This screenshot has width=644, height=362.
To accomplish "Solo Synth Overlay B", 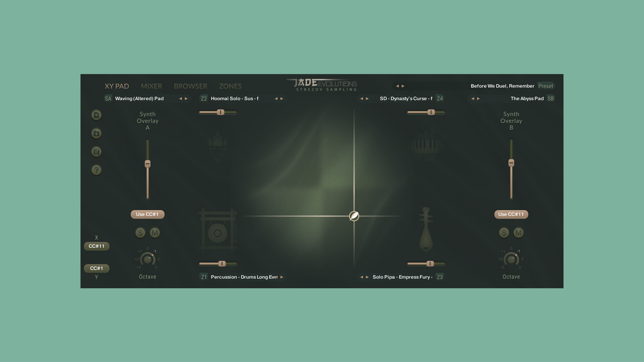I will click(x=504, y=233).
